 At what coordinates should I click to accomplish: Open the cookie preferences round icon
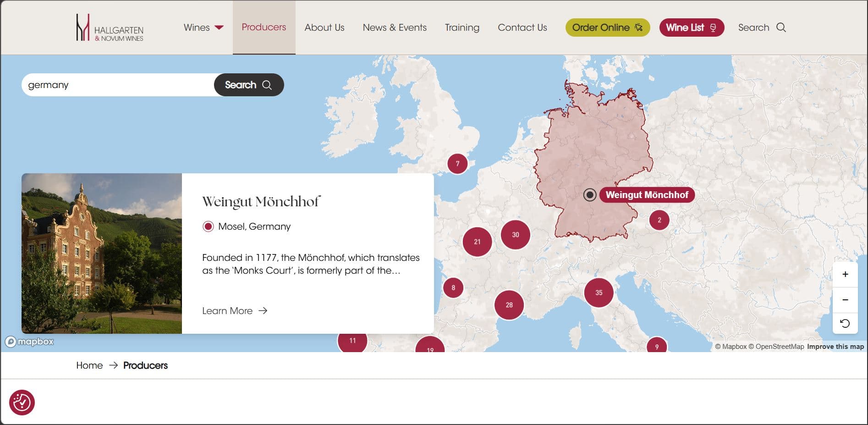[x=22, y=403]
